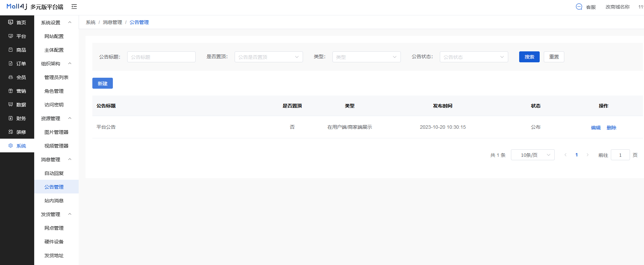Open the customer service chat icon
This screenshot has width=644, height=265.
pyautogui.click(x=579, y=7)
